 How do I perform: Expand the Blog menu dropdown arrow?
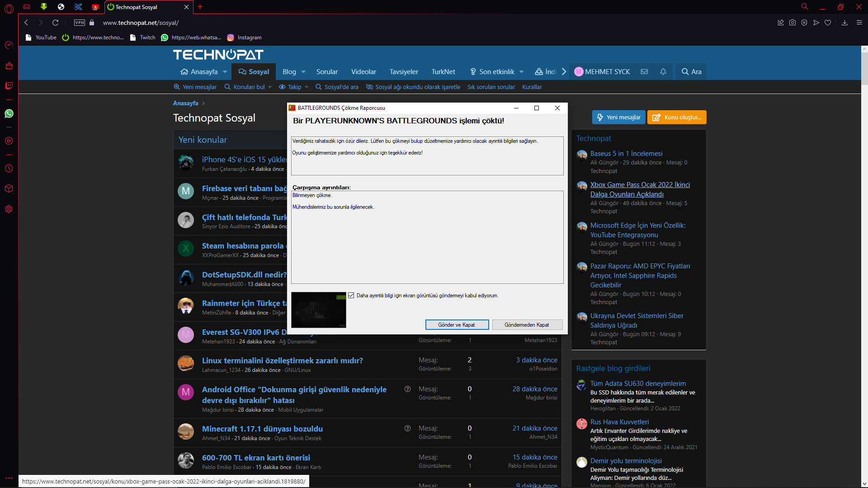303,72
